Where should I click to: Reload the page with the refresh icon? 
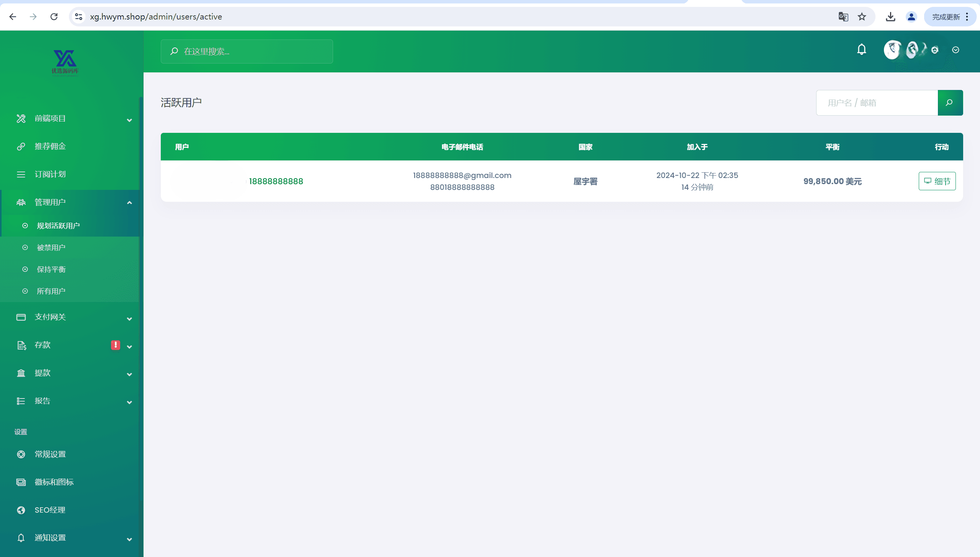point(54,17)
